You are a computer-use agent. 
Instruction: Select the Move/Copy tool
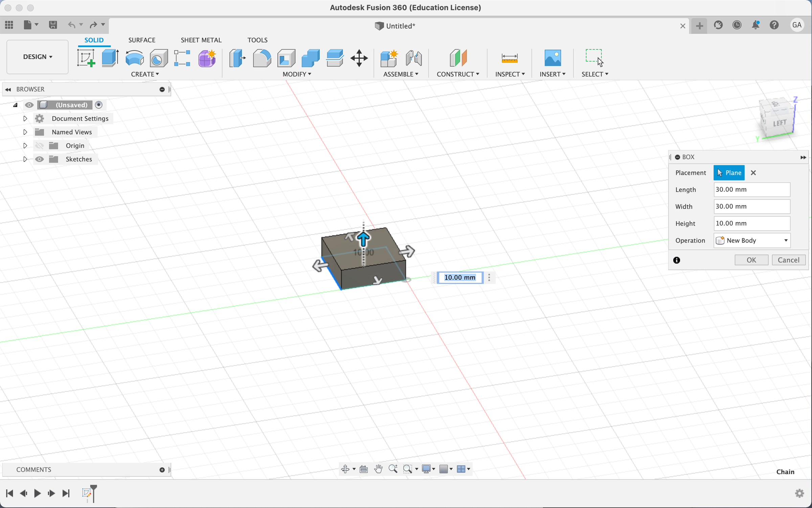point(359,58)
